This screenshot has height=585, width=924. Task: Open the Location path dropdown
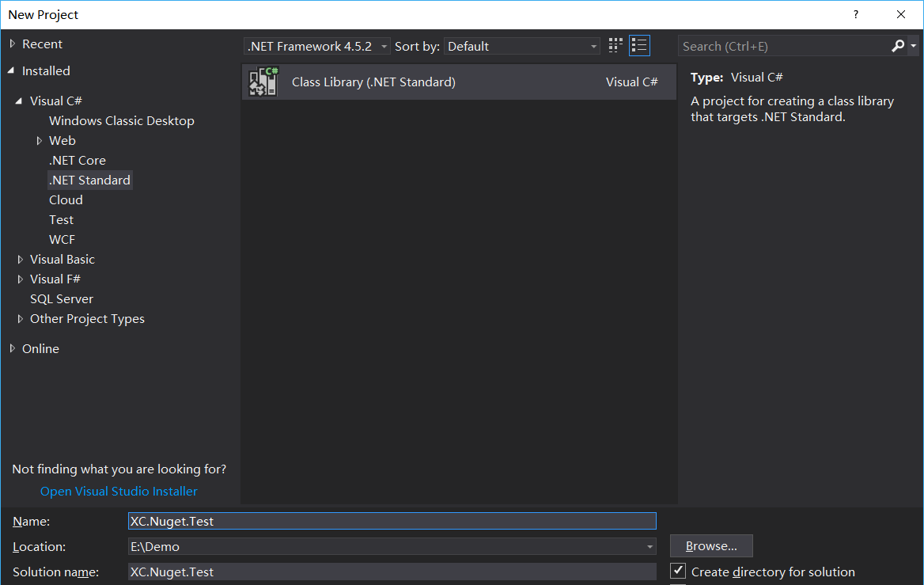649,547
